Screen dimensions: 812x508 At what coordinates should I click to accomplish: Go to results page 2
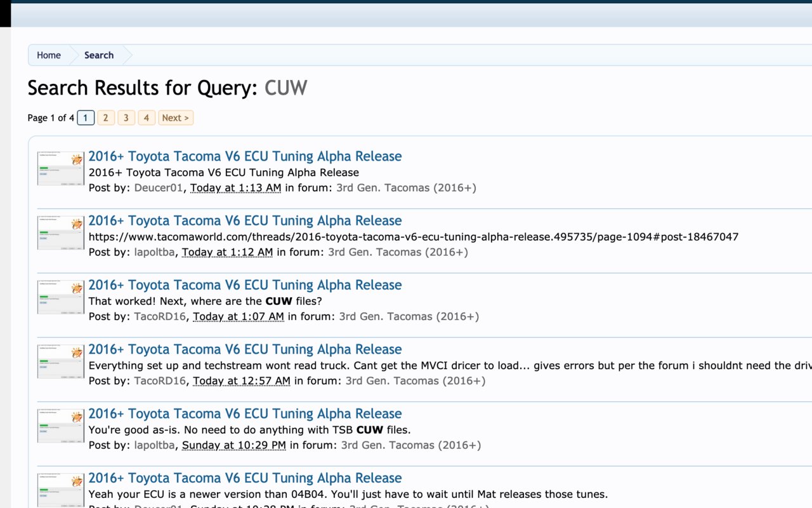(106, 117)
